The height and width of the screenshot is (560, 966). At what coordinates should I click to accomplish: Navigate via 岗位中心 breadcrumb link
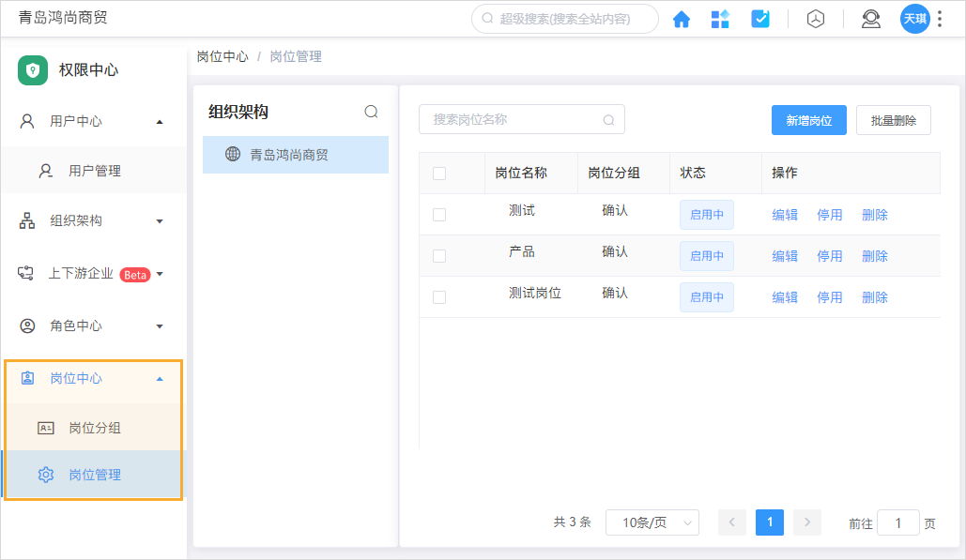[x=222, y=56]
